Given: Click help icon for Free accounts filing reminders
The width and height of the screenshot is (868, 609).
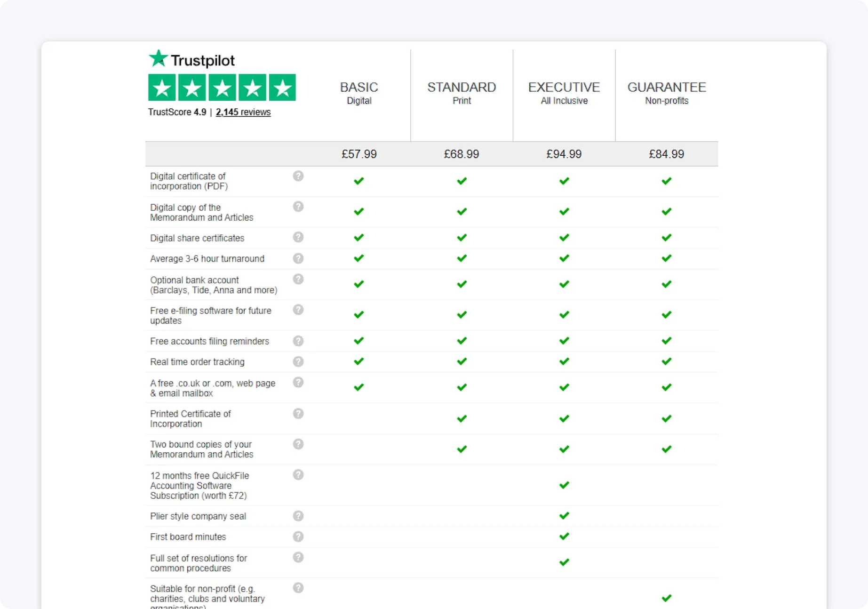Looking at the screenshot, I should [298, 341].
